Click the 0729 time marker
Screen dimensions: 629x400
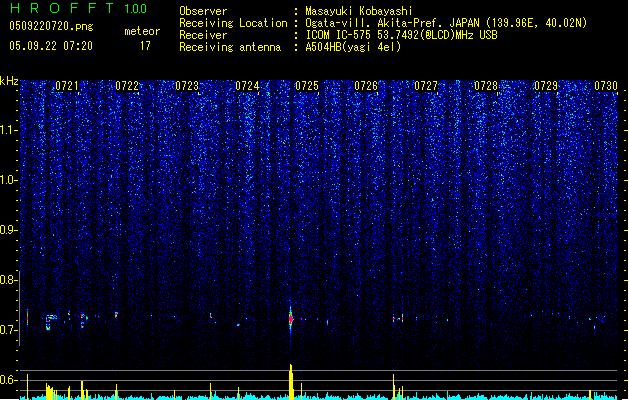pyautogui.click(x=546, y=86)
